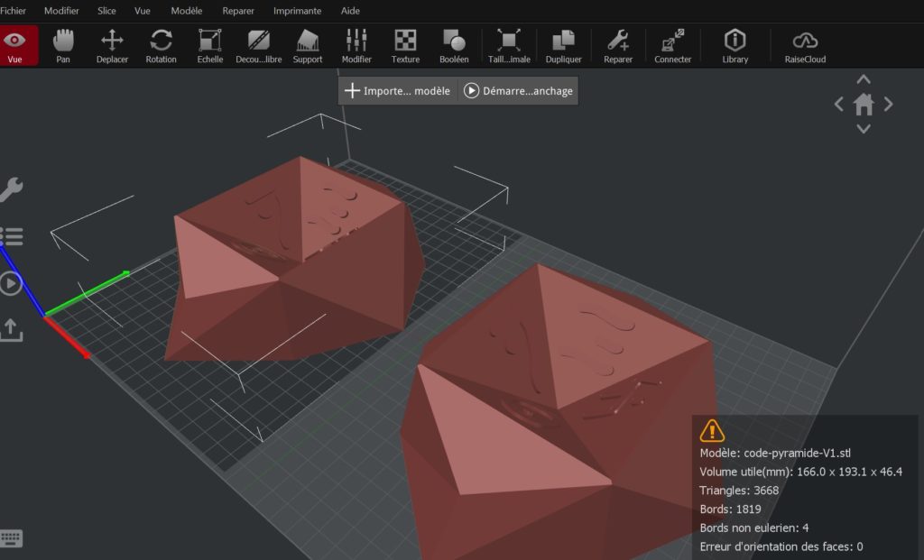Open the Imprimante menu
The image size is (924, 560).
297,11
